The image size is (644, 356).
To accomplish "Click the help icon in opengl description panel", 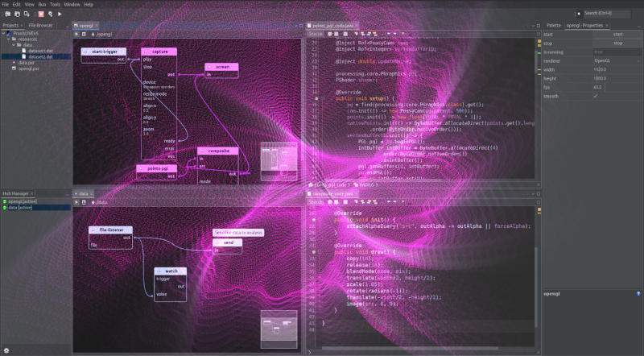I will point(638,293).
